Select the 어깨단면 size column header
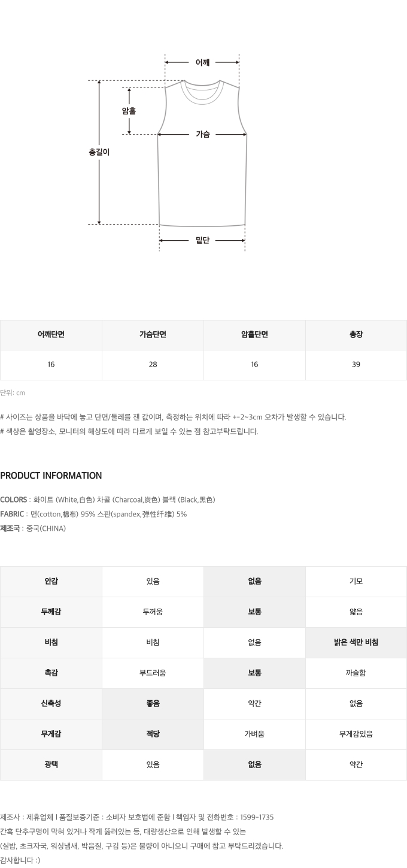Viewport: 407px width, 868px height. point(51,335)
